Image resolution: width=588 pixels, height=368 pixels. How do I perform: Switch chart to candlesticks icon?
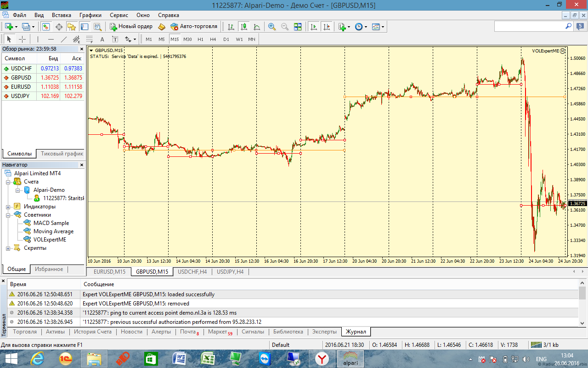(x=244, y=27)
